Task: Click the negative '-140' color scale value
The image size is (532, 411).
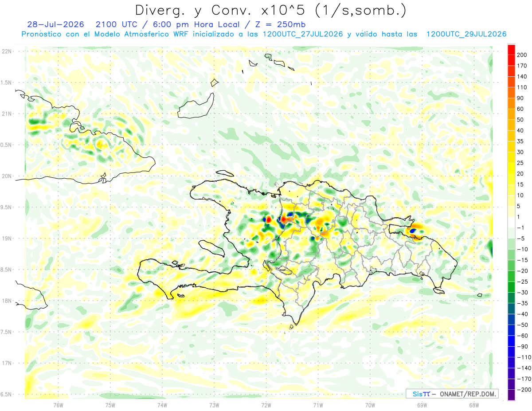Action: click(523, 368)
